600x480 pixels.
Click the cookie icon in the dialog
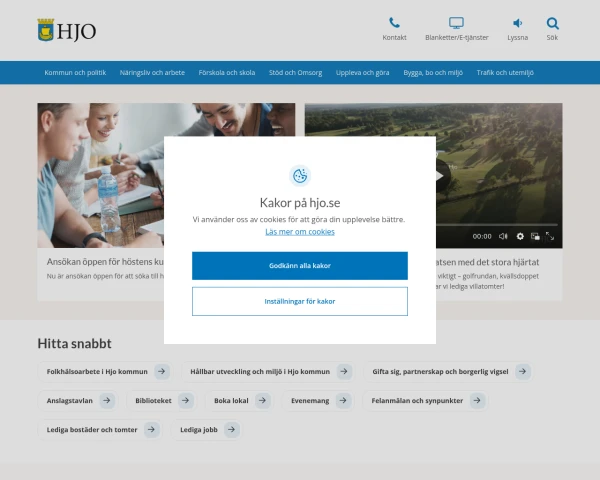tap(300, 176)
